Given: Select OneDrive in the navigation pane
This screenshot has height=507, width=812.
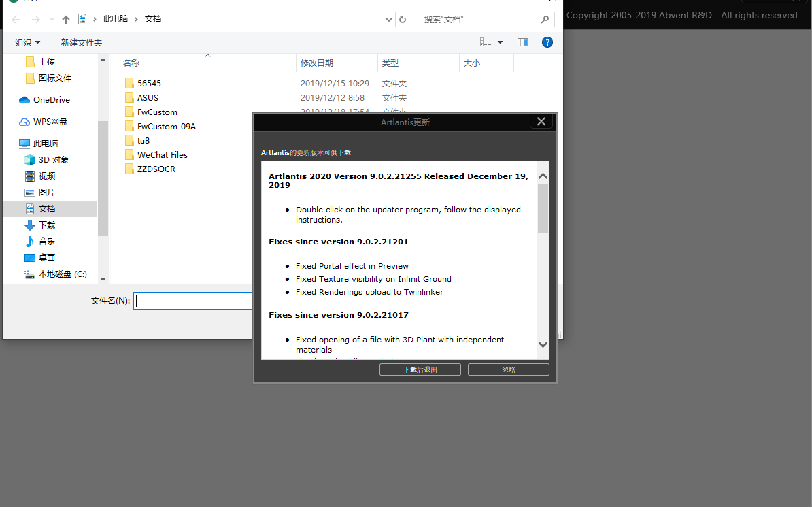Looking at the screenshot, I should (x=51, y=100).
